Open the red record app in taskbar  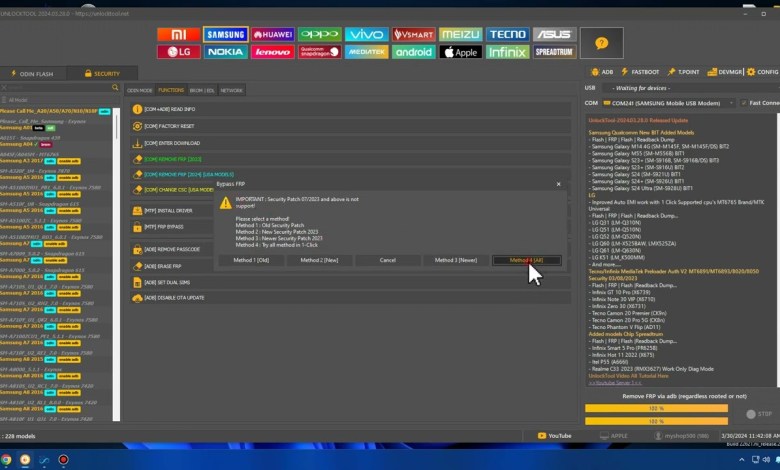(63, 460)
